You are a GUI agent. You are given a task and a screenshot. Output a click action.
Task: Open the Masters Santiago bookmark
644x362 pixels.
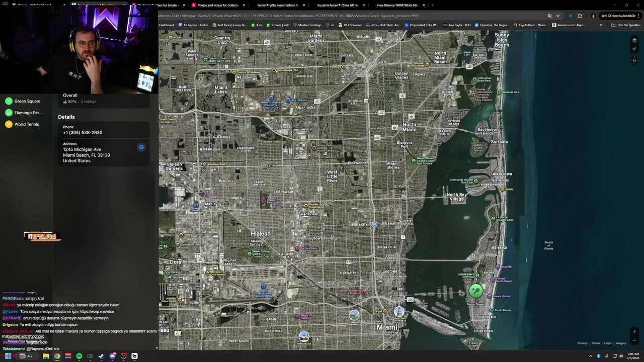tap(307, 25)
